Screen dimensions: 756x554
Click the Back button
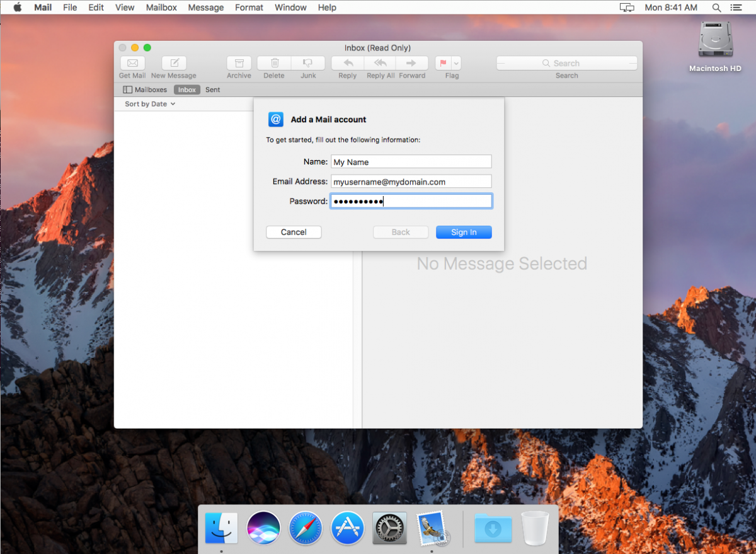(x=401, y=232)
